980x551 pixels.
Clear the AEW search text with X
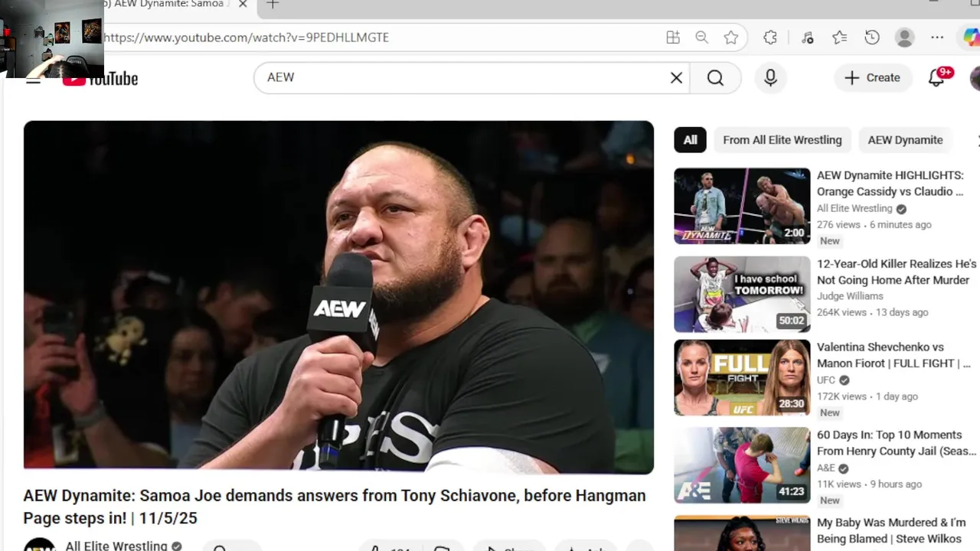pyautogui.click(x=676, y=77)
